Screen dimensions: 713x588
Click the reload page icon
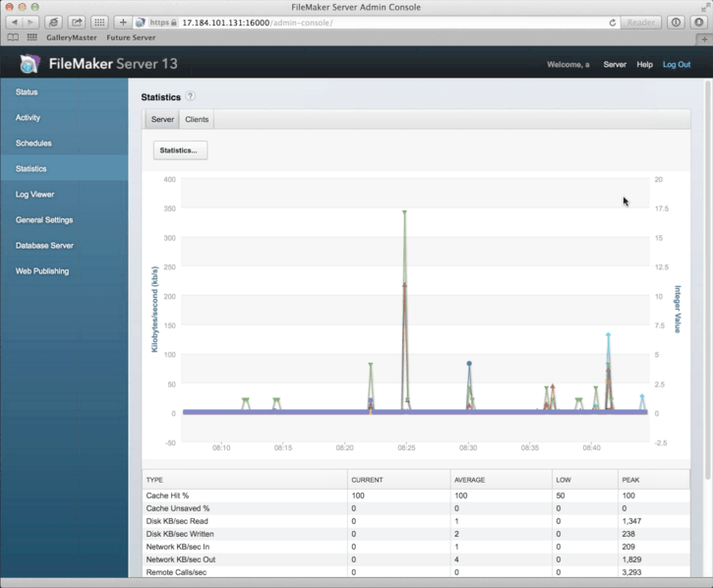(613, 23)
